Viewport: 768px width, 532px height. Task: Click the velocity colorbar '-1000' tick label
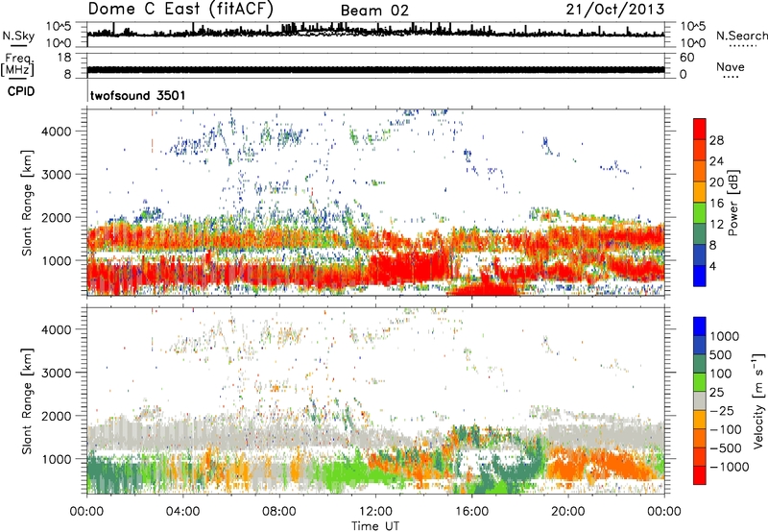tap(730, 467)
